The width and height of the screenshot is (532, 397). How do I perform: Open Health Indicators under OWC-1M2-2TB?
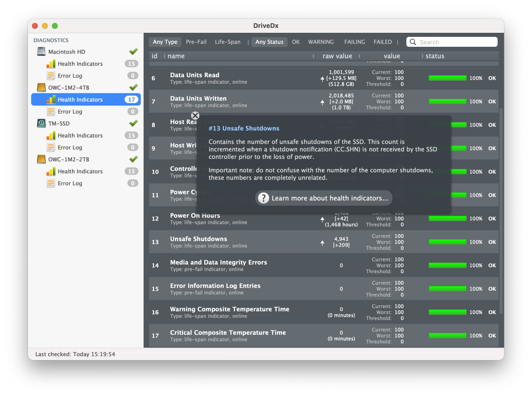point(80,171)
